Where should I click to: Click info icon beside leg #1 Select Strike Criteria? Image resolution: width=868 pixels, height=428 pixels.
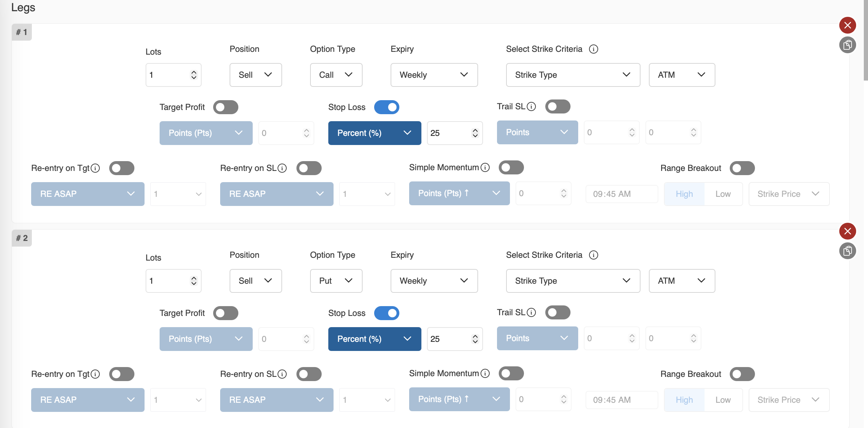tap(593, 49)
